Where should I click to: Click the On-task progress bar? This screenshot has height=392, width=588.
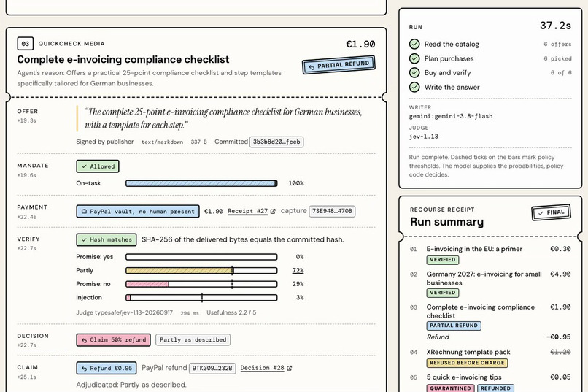pos(201,183)
